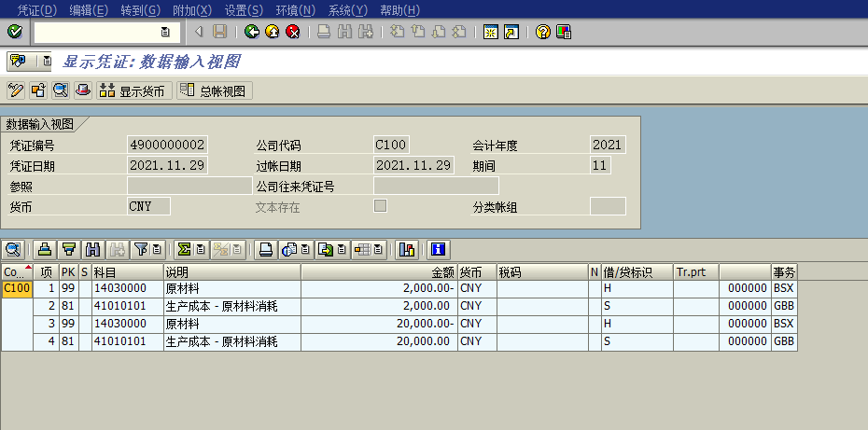Click the Sort ascending icon
The height and width of the screenshot is (430, 868).
pyautogui.click(x=46, y=250)
